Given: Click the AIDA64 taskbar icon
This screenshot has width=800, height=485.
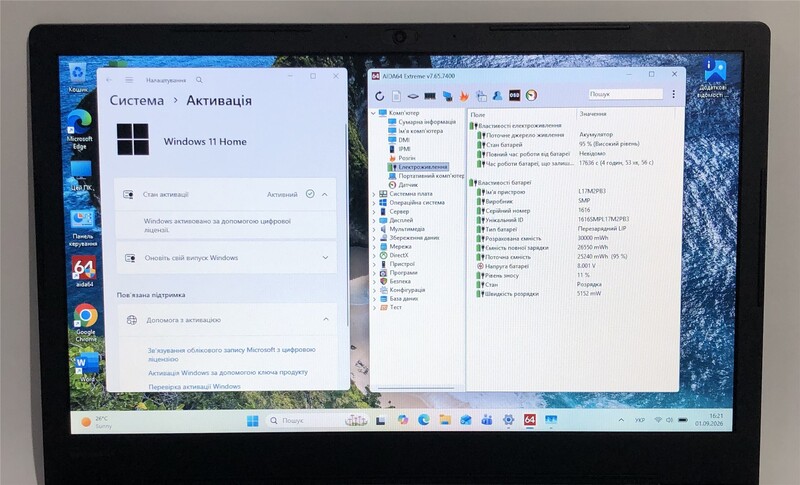Looking at the screenshot, I should tap(530, 420).
